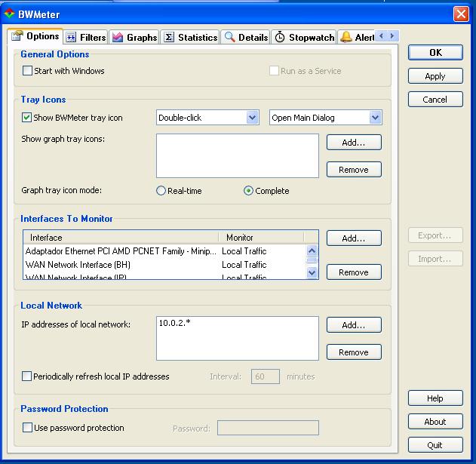This screenshot has height=464, width=476.
Task: Click the Quit button
Action: 435,445
